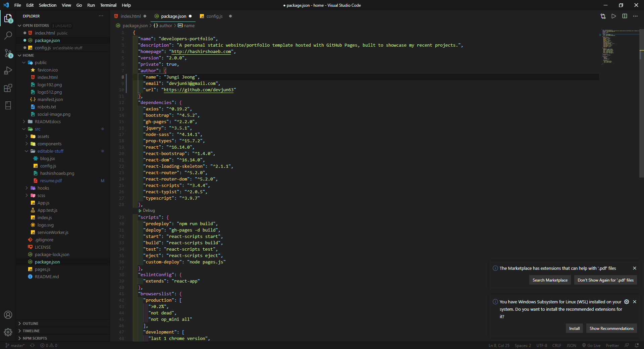Click Prettier in the status bar
The width and height of the screenshot is (644, 349).
(612, 345)
